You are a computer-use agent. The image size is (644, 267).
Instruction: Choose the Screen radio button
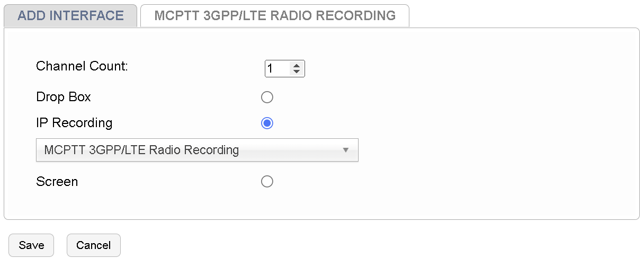(x=267, y=182)
